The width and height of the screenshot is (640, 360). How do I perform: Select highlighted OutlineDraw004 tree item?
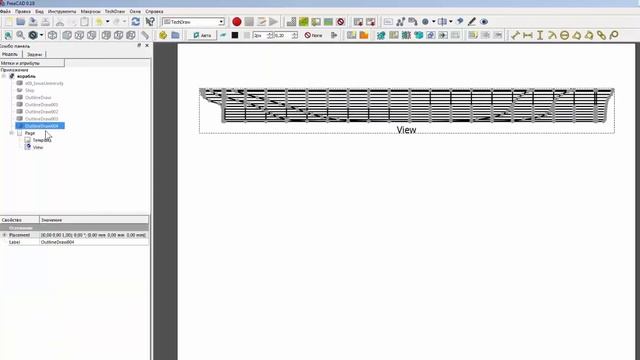pyautogui.click(x=40, y=126)
